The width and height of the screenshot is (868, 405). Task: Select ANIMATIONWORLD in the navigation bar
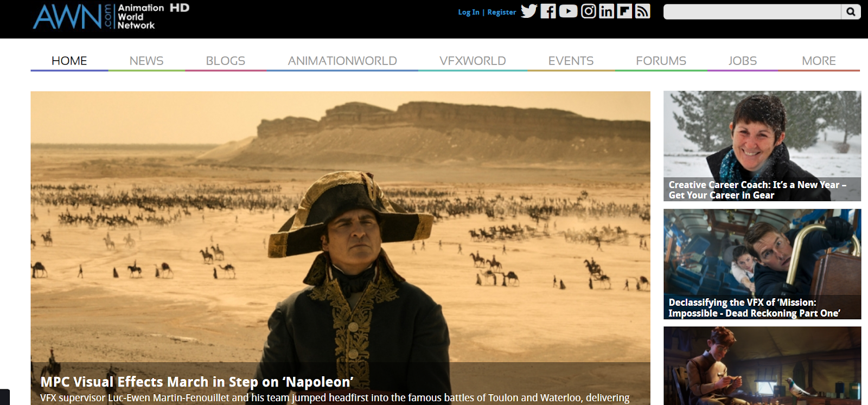342,61
